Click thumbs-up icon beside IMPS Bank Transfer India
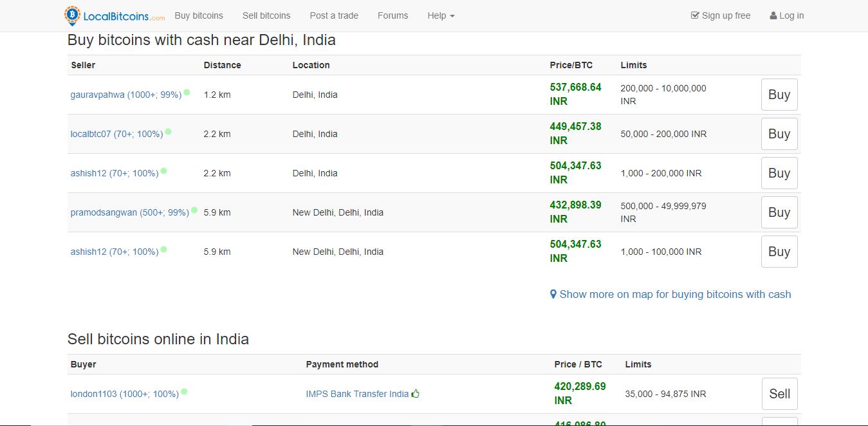 [x=416, y=394]
